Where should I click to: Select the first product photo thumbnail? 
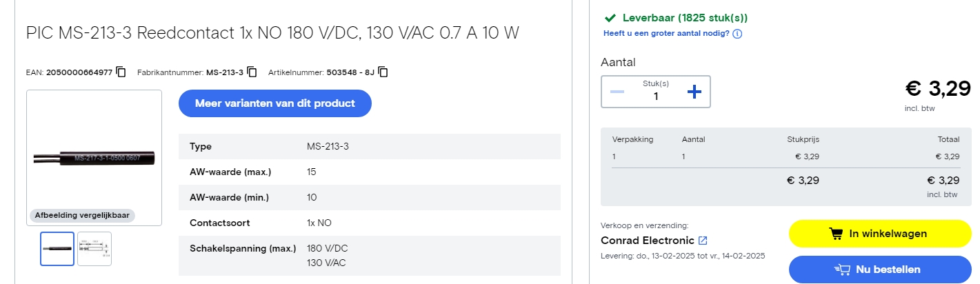point(57,249)
